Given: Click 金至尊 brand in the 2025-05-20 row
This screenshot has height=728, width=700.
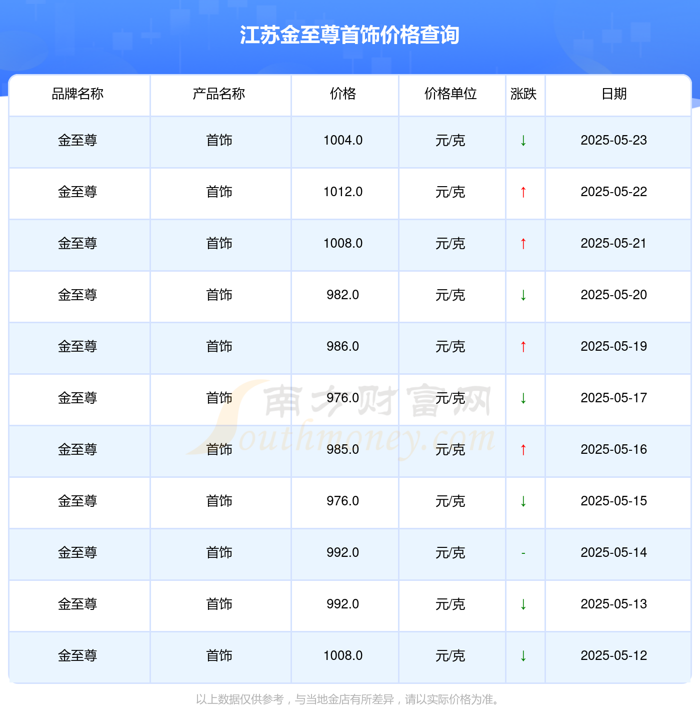Looking at the screenshot, I should coord(77,295).
